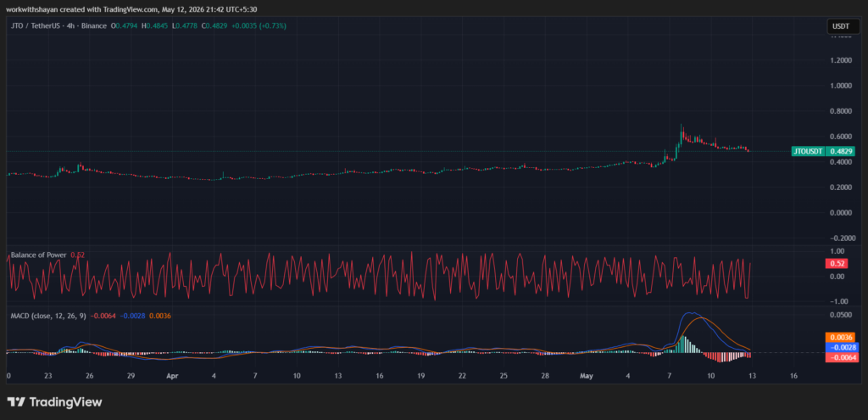868x420 pixels.
Task: Open the TradingView logo link
Action: tap(53, 402)
